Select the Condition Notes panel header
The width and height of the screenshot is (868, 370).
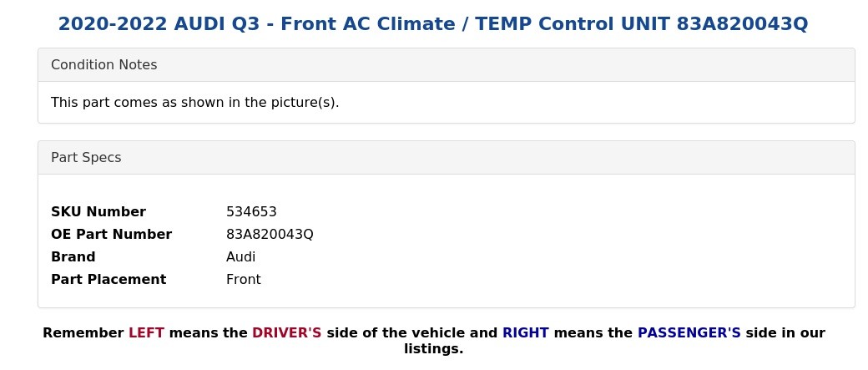(x=447, y=65)
